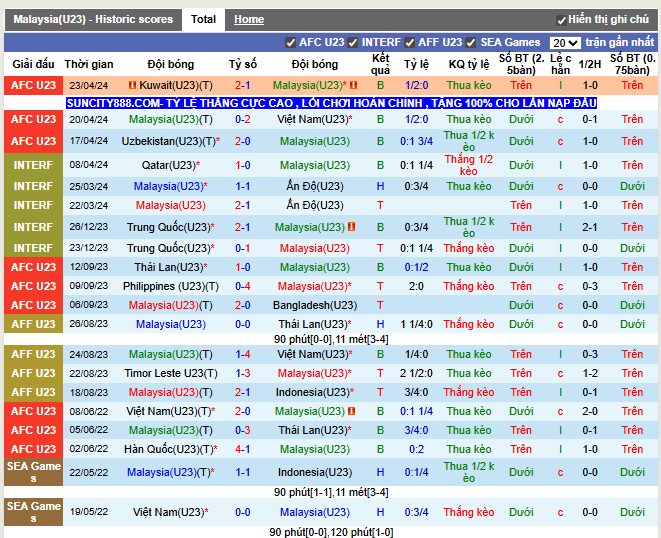This screenshot has width=661, height=538.
Task: Click Thắng kèo result in Philippines row
Action: 469,287
